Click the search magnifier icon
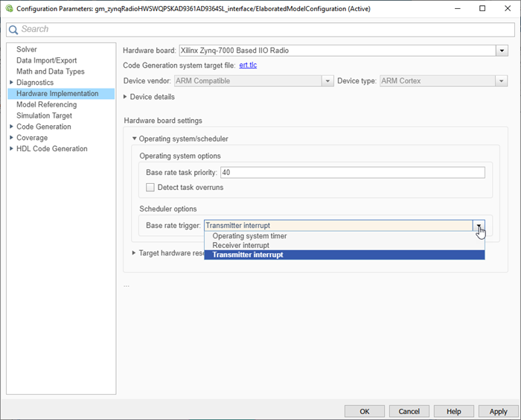521x420 pixels. point(13,29)
